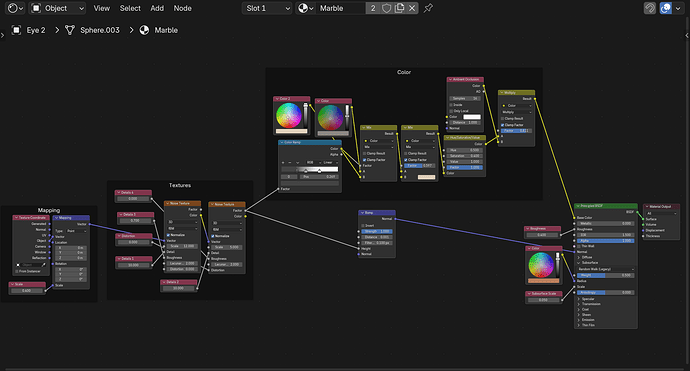
Task: Expand the Specular panel in Principled BSDF
Action: tap(579, 299)
